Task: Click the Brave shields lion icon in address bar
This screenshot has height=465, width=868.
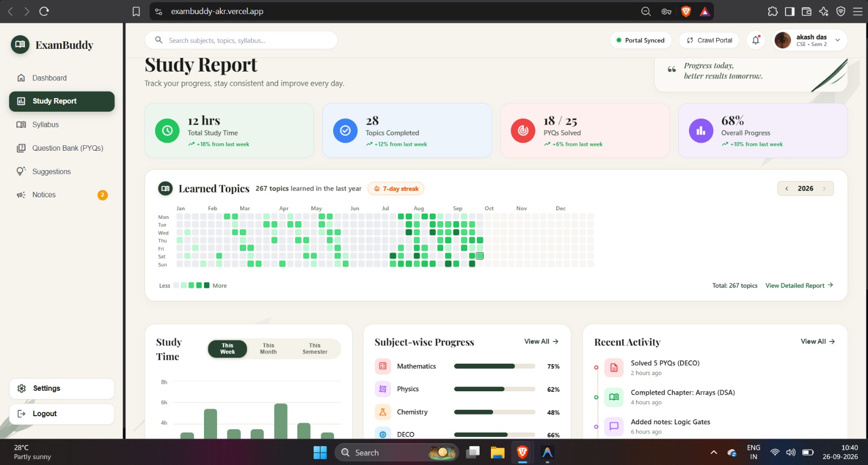Action: click(686, 11)
